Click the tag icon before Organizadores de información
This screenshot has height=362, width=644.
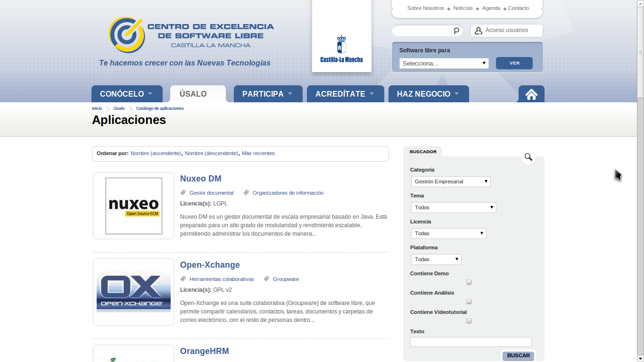coord(246,193)
